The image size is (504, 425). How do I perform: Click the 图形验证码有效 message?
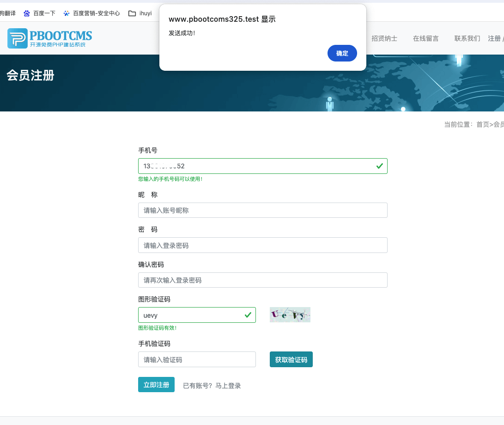[x=158, y=328]
